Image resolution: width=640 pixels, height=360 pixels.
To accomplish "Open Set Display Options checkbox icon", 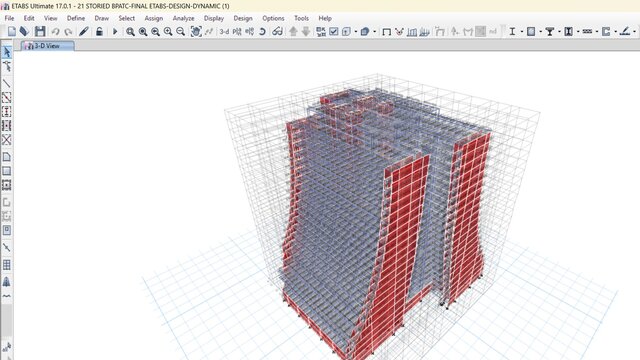I will (334, 31).
